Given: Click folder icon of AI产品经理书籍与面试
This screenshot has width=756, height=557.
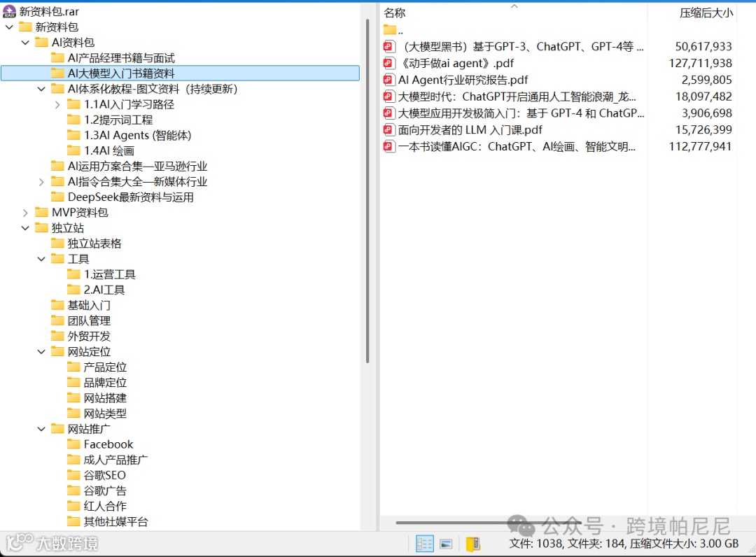Looking at the screenshot, I should click(58, 58).
